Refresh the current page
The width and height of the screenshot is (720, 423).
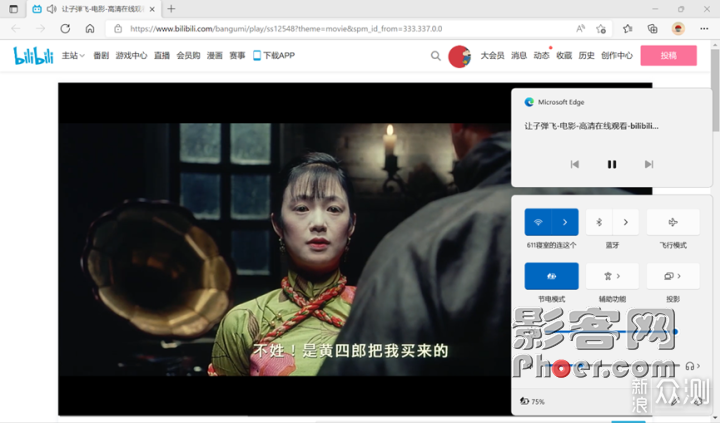[65, 28]
